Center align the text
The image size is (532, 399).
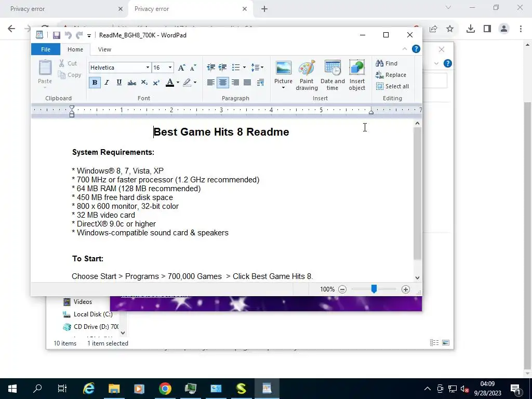tap(222, 83)
